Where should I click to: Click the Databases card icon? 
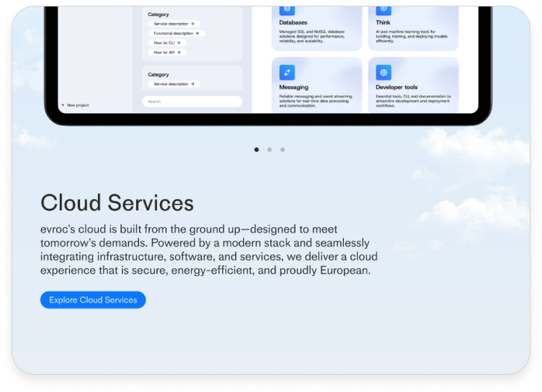(287, 10)
